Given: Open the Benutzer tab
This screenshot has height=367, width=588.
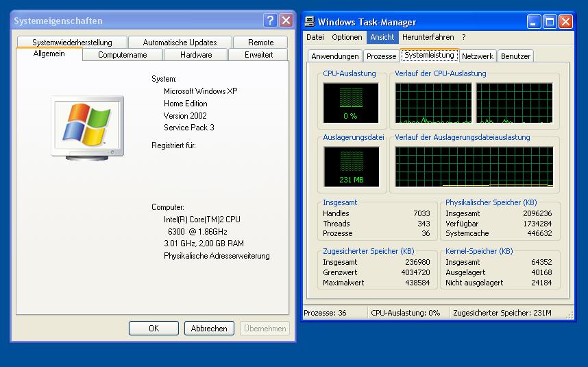Looking at the screenshot, I should coord(515,56).
